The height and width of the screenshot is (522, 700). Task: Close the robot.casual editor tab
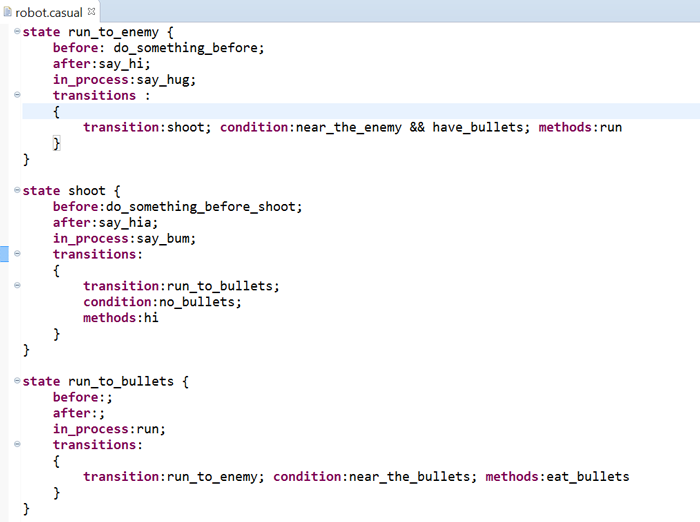(x=92, y=11)
